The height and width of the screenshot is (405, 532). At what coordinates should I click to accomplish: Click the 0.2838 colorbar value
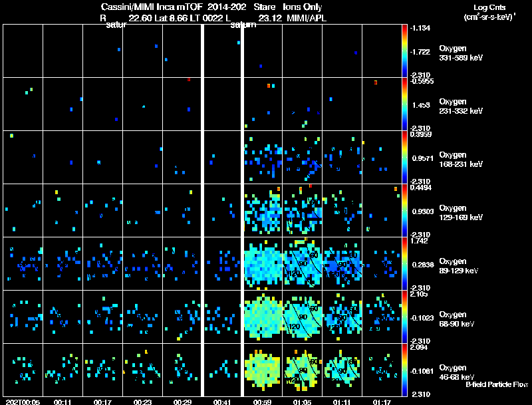[423, 265]
